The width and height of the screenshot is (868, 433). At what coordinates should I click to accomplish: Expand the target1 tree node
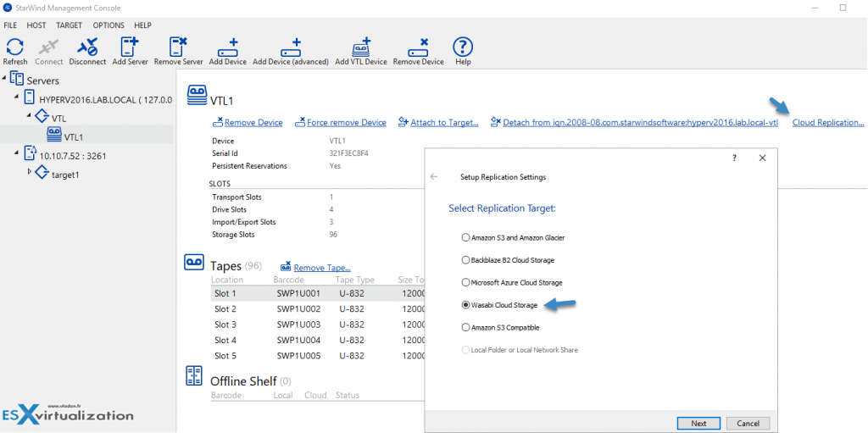tap(31, 171)
